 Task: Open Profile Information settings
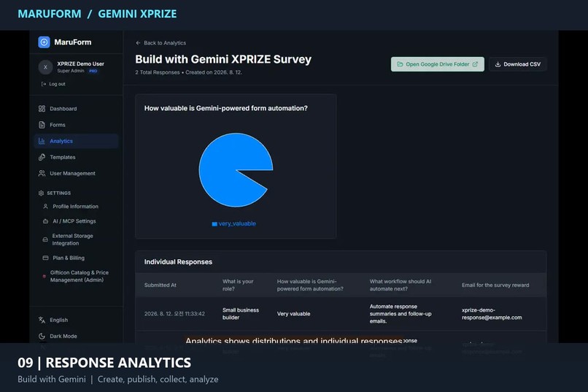pos(77,207)
